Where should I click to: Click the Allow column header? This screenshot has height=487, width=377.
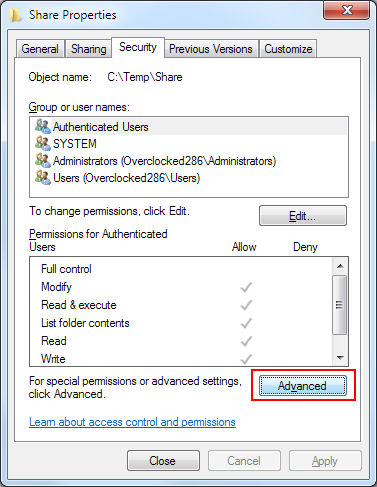coord(244,247)
